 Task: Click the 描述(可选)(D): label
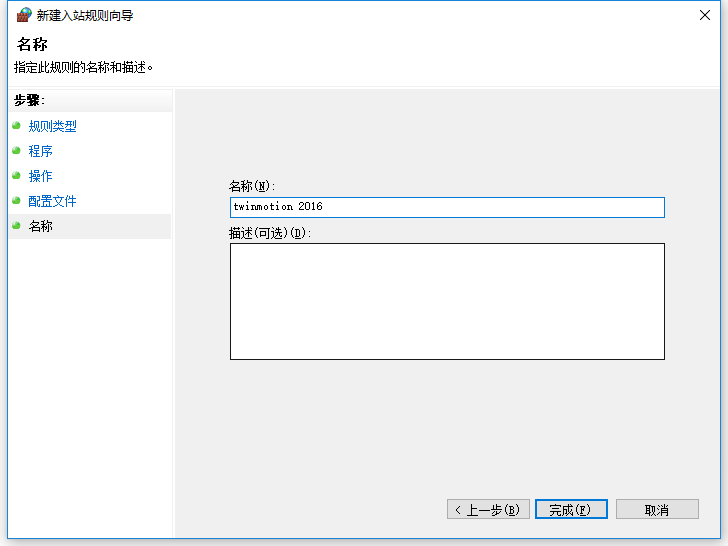pyautogui.click(x=270, y=233)
